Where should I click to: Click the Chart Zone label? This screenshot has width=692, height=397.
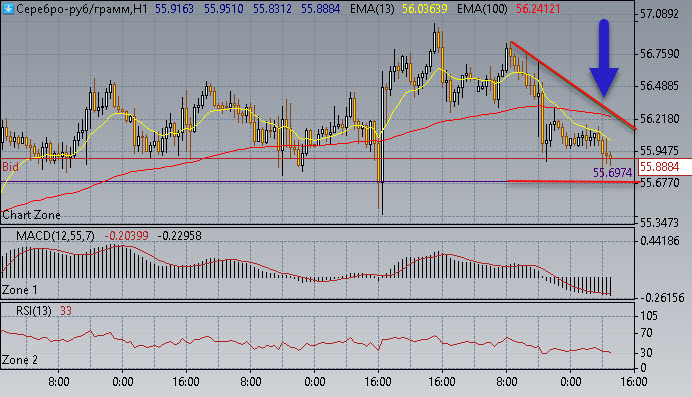coord(31,215)
